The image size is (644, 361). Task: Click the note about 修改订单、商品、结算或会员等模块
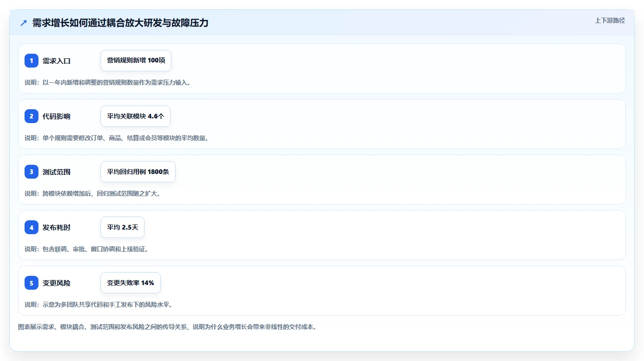pos(117,138)
